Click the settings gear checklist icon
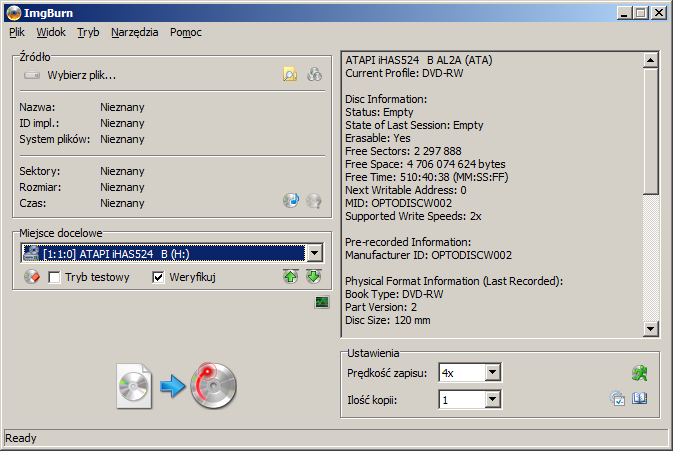Image resolution: width=673 pixels, height=451 pixels. coord(617,398)
